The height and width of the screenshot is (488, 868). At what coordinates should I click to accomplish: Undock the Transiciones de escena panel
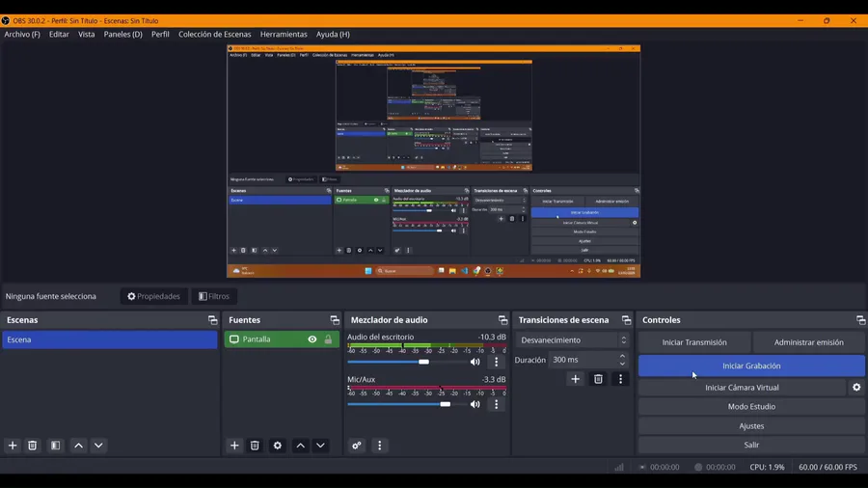click(626, 320)
